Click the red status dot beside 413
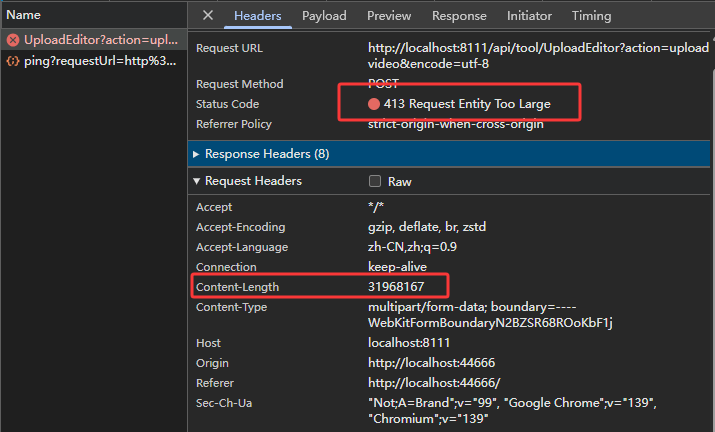The height and width of the screenshot is (432, 715). pyautogui.click(x=374, y=104)
